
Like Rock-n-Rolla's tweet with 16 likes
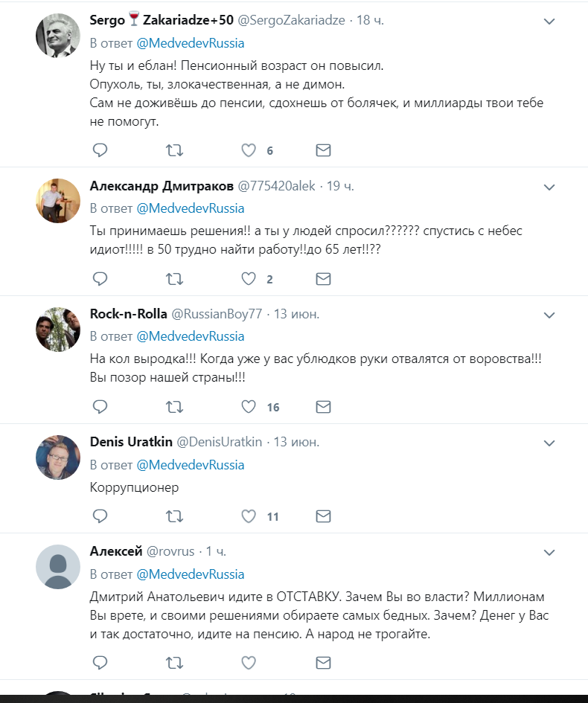point(249,407)
